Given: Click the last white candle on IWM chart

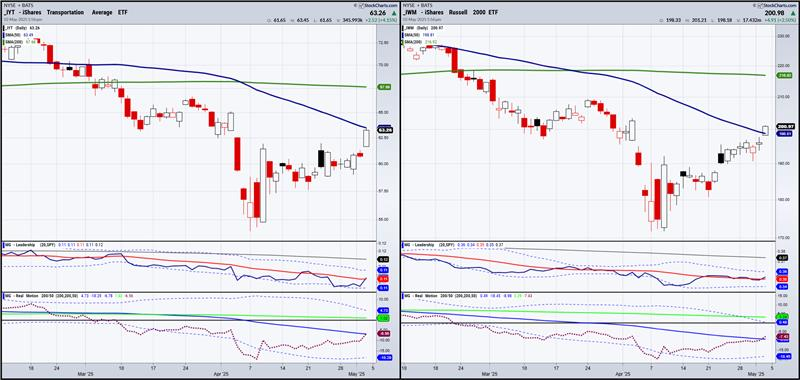Looking at the screenshot, I should [x=766, y=131].
